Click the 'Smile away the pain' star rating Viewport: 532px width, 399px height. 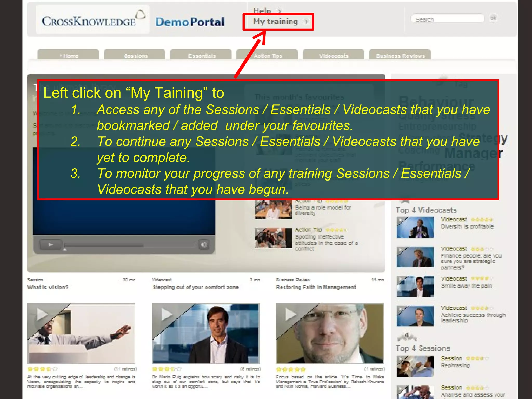click(x=482, y=278)
